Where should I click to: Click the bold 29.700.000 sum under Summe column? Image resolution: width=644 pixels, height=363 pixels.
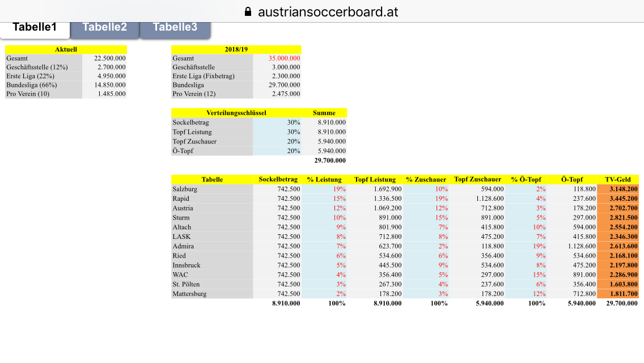click(x=330, y=161)
